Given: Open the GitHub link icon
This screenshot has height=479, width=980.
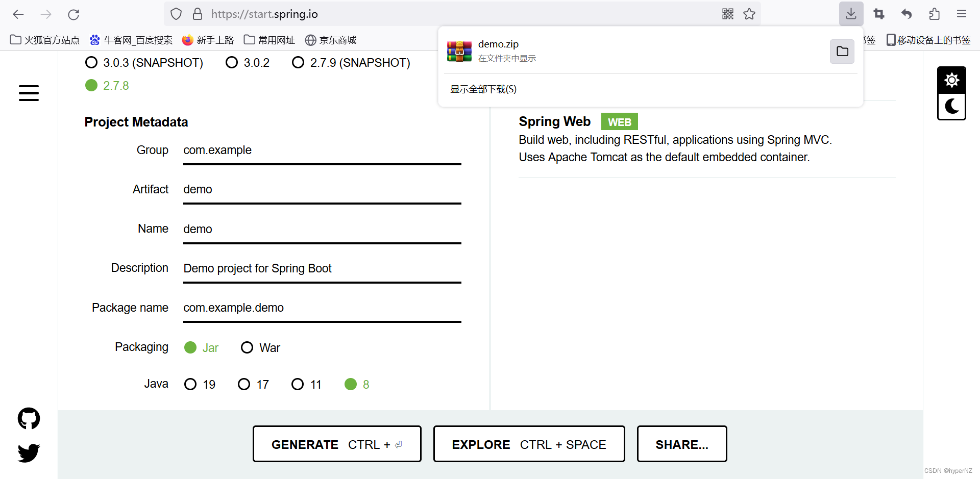Looking at the screenshot, I should (x=29, y=418).
